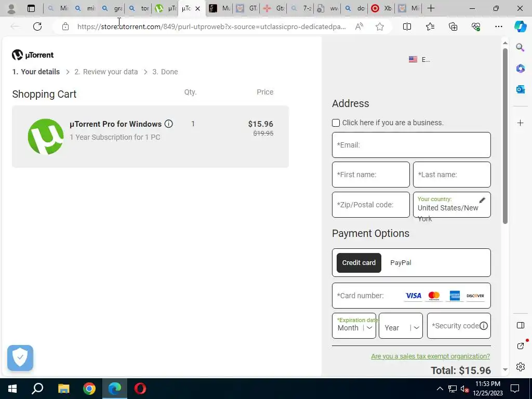Open Copilot icon in Edge

(520, 26)
